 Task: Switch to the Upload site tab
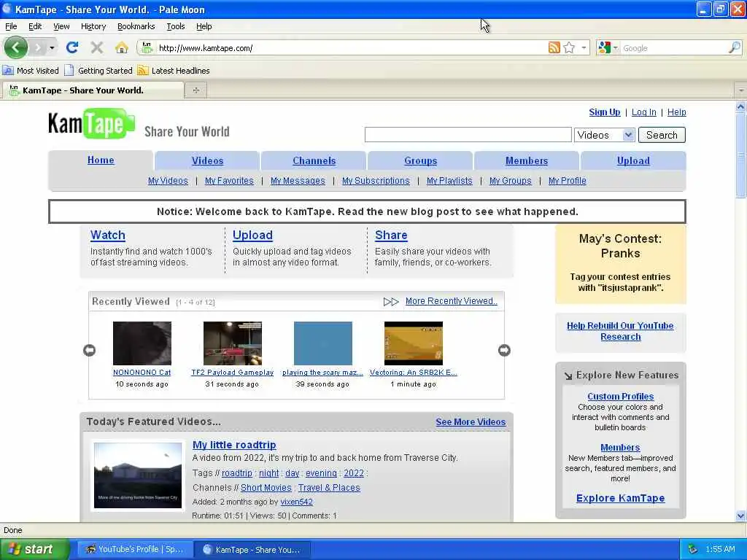(x=633, y=161)
